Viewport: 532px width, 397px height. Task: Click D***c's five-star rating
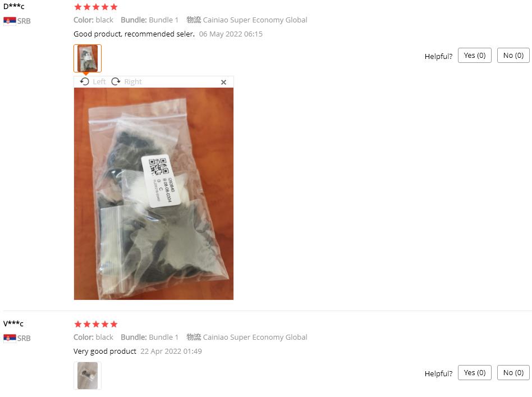click(95, 7)
